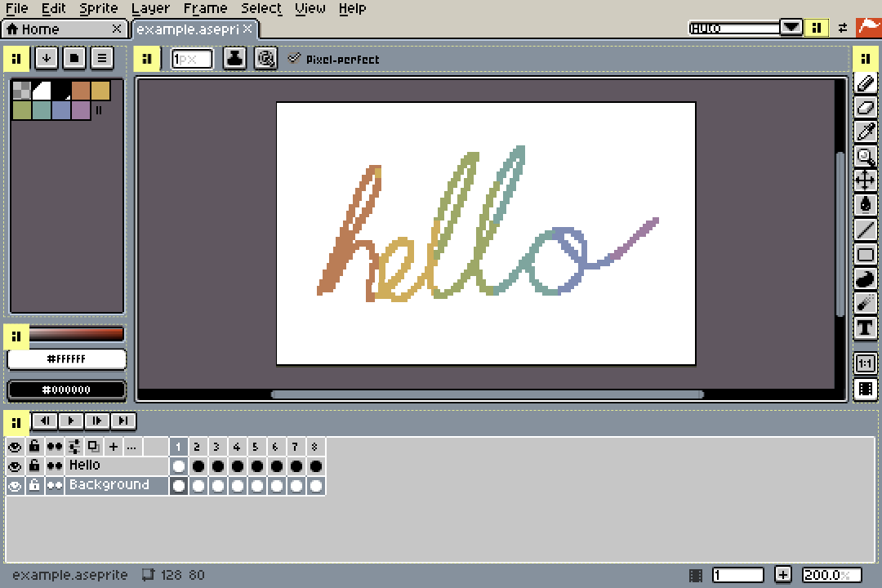Select the Pencil tool in right toolbar
This screenshot has width=882, height=588.
click(x=865, y=84)
